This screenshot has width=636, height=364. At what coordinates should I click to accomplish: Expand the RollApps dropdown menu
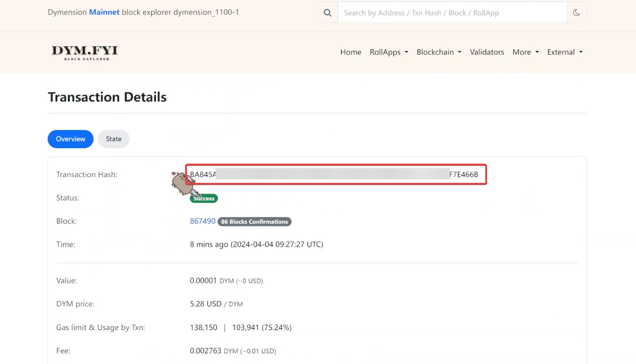(389, 52)
